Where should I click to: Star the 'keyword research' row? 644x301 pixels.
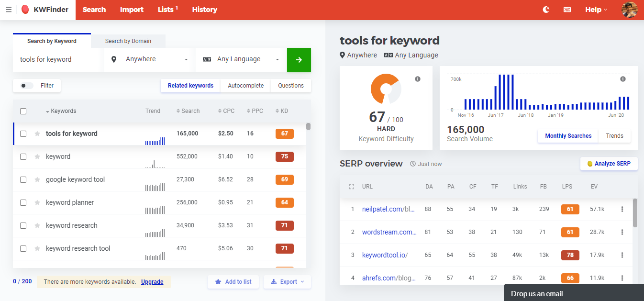pos(37,225)
